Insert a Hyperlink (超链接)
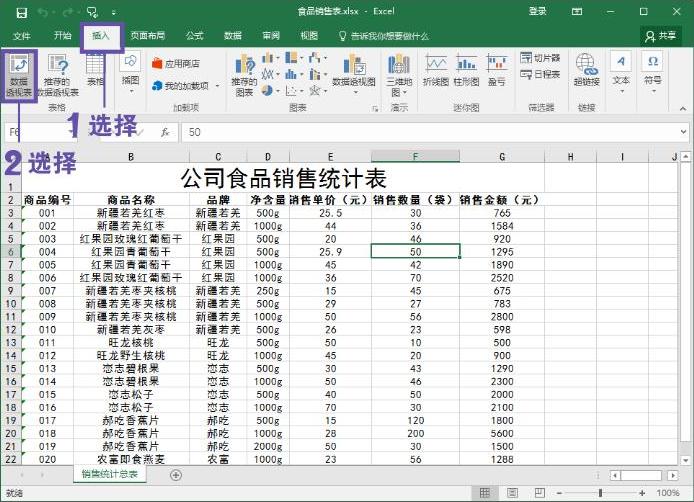This screenshot has width=694, height=502. click(586, 70)
